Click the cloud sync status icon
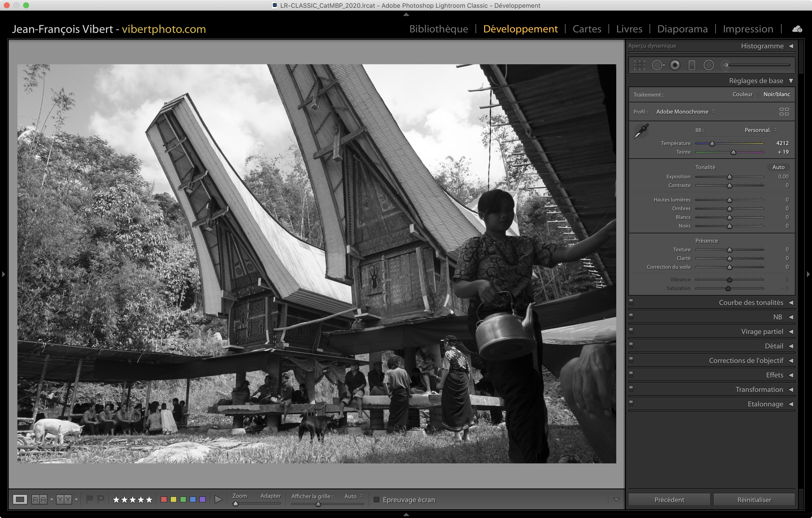 (x=797, y=29)
